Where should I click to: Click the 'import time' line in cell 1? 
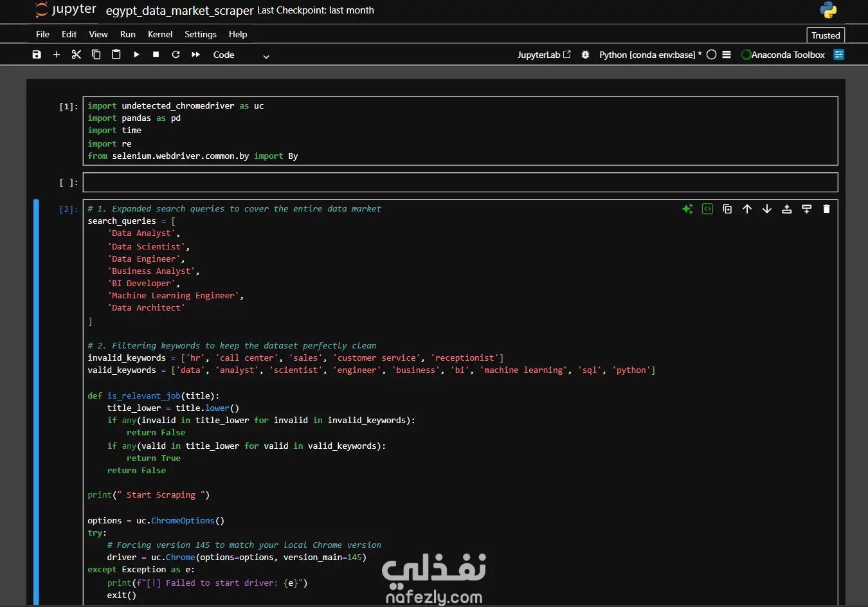(x=114, y=131)
